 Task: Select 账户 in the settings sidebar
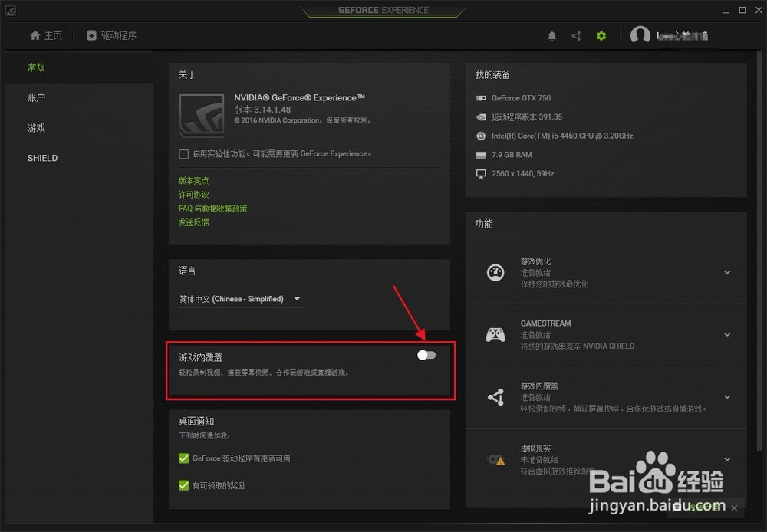(36, 97)
